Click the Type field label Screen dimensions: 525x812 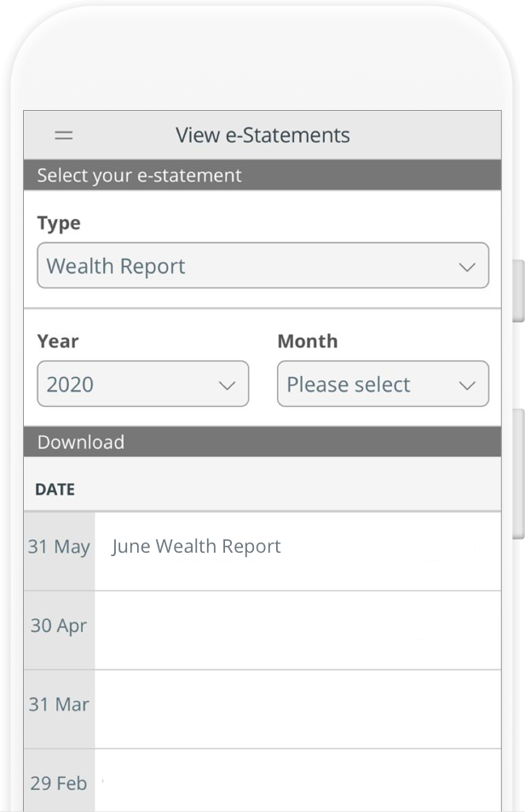click(59, 223)
